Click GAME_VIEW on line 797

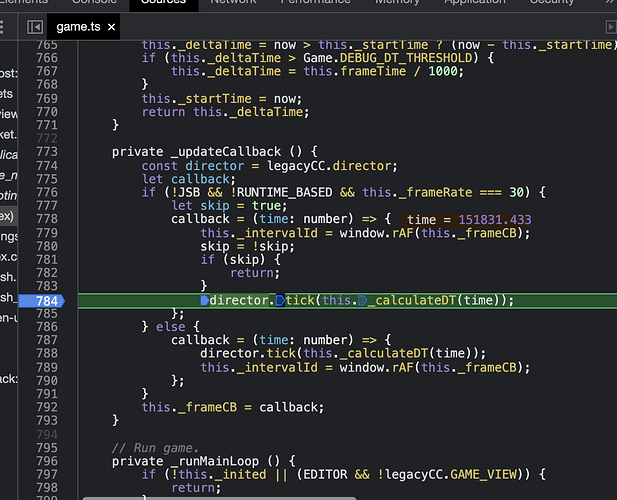click(x=483, y=474)
